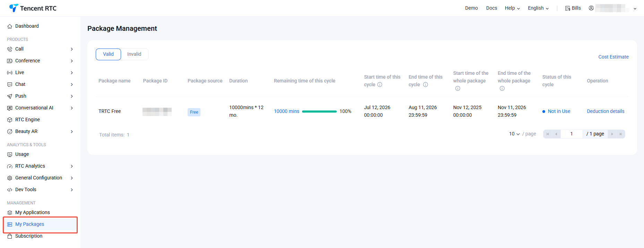This screenshot has height=248, width=644.
Task: Click the user account avatar icon
Action: (591, 8)
